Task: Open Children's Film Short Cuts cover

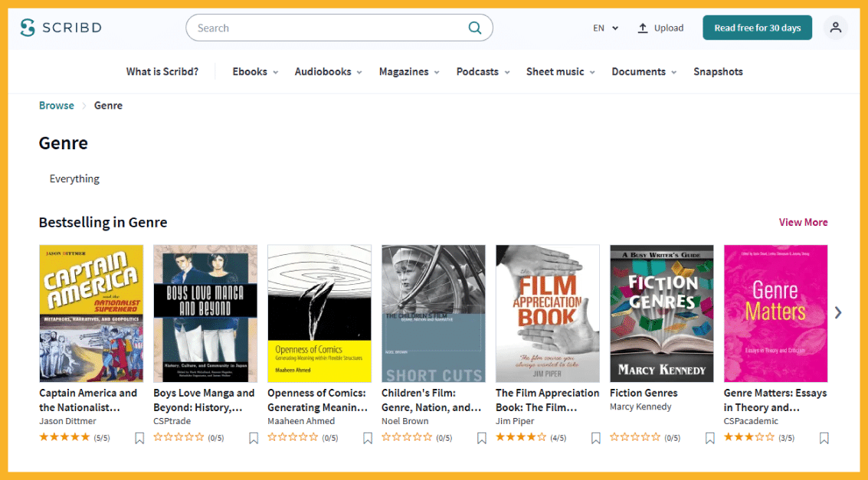Action: pyautogui.click(x=434, y=314)
